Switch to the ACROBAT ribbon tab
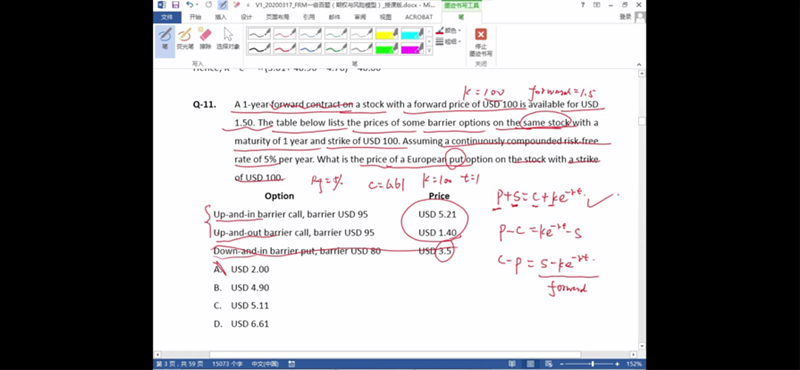This screenshot has height=370, width=800. tap(418, 17)
